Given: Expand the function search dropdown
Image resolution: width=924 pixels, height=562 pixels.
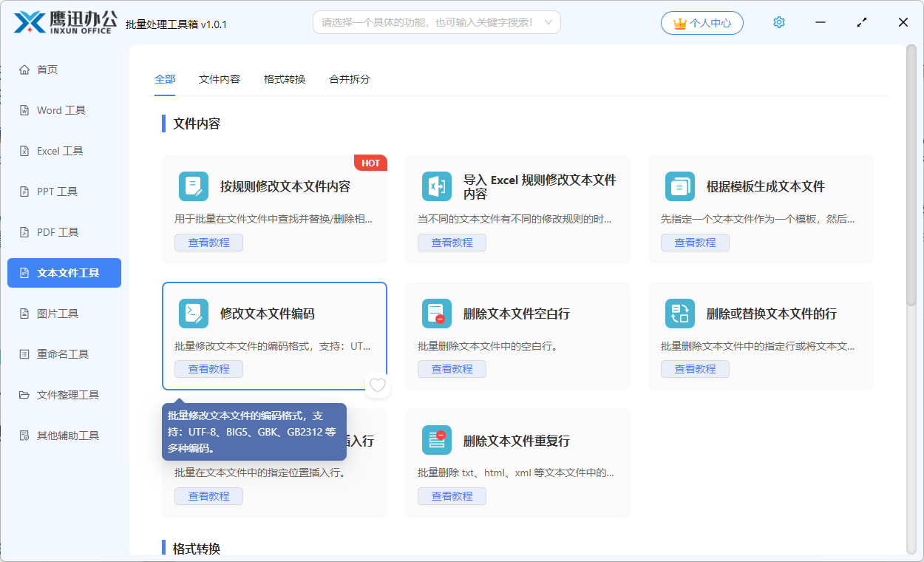Looking at the screenshot, I should (x=548, y=22).
